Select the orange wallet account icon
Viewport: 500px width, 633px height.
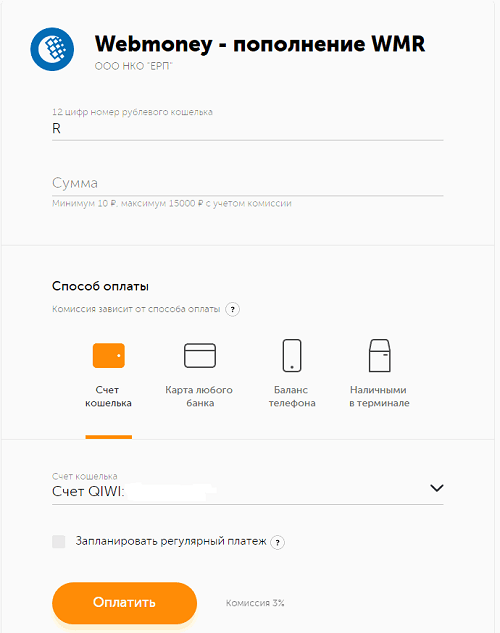point(109,355)
